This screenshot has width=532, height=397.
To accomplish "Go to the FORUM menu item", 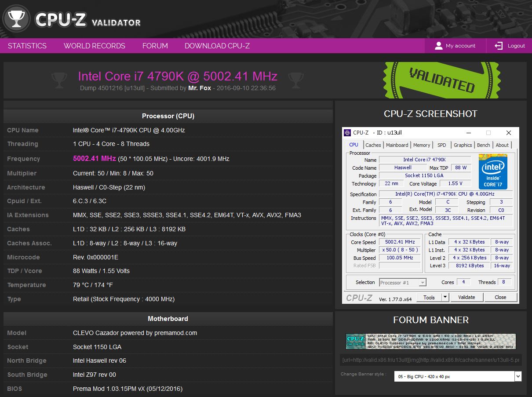I will 155,46.
